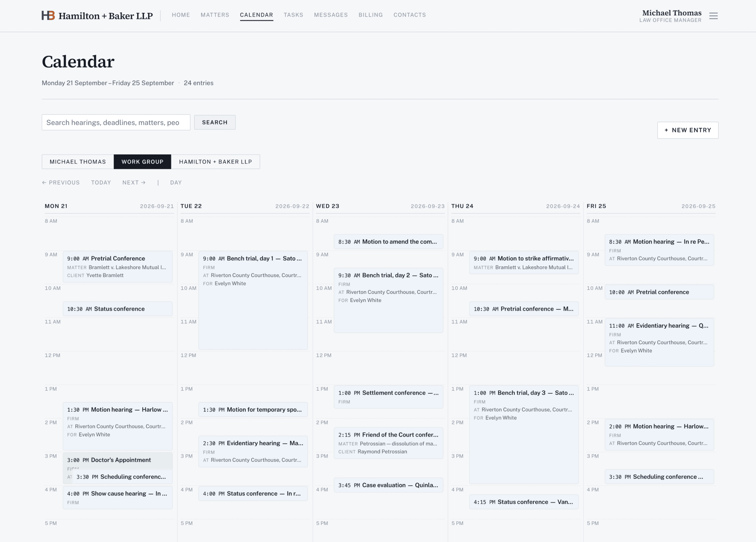Viewport: 756px width, 542px height.
Task: Open Thursday 4:15 PM Status conference entry
Action: click(x=524, y=502)
